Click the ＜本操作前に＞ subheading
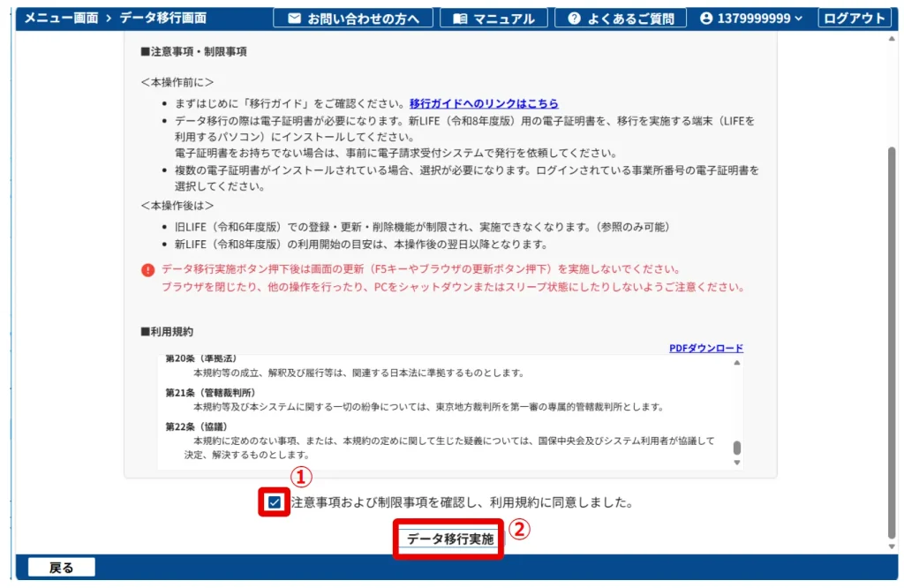Screen dimensions: 904x588 [x=177, y=82]
